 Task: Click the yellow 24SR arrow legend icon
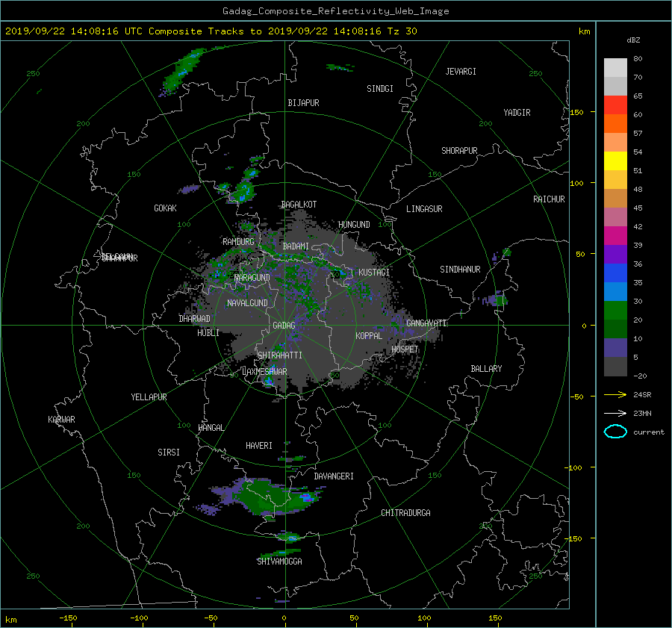click(x=615, y=394)
